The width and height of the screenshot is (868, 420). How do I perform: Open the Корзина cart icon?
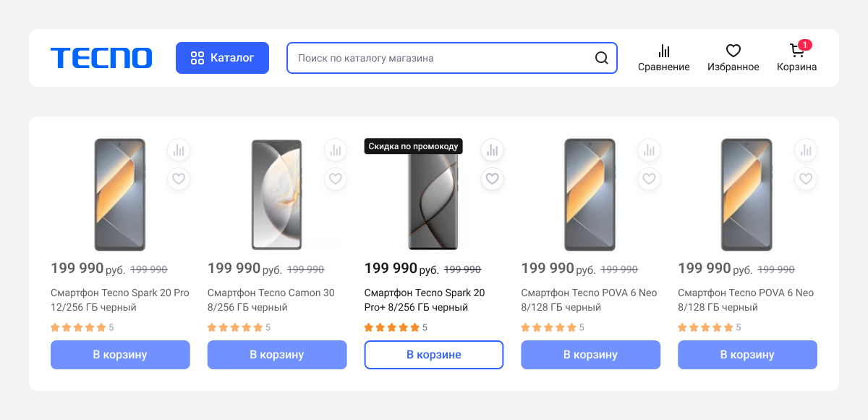(x=796, y=58)
